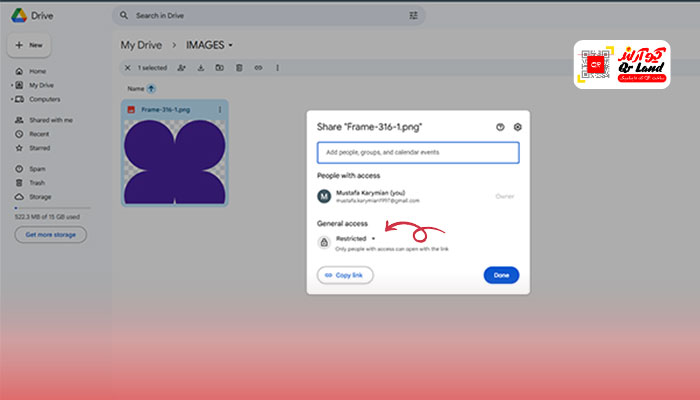Click the share person-add toolbar icon
Screen dimensions: 700x400
[x=181, y=68]
